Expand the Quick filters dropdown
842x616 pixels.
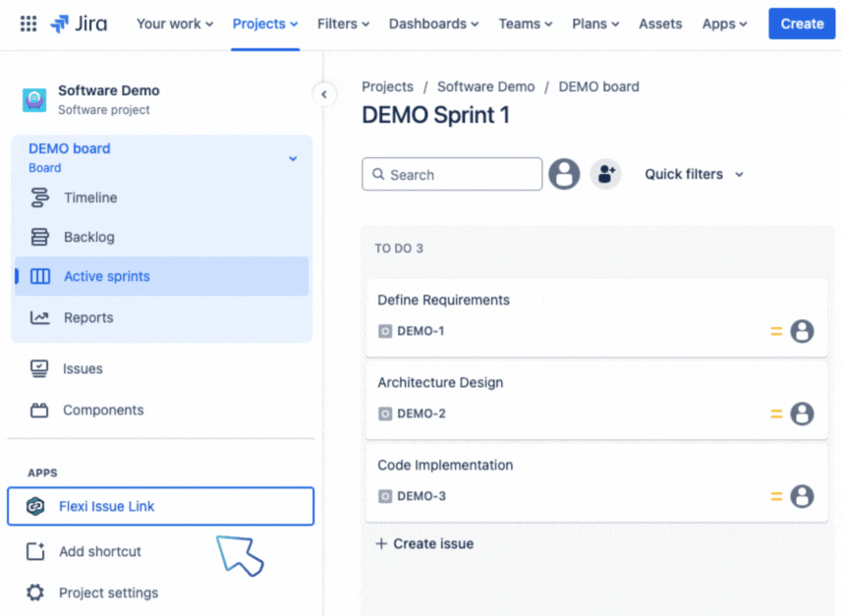(x=693, y=174)
